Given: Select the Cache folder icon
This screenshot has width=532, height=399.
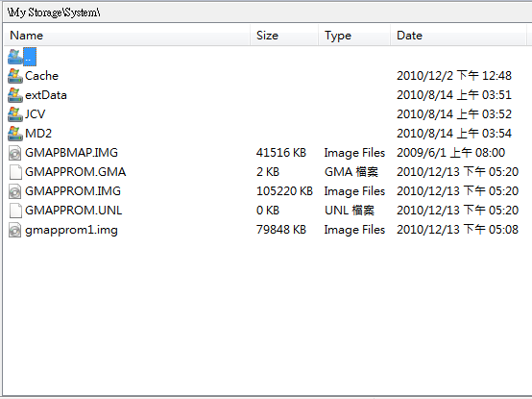Looking at the screenshot, I should pyautogui.click(x=15, y=76).
